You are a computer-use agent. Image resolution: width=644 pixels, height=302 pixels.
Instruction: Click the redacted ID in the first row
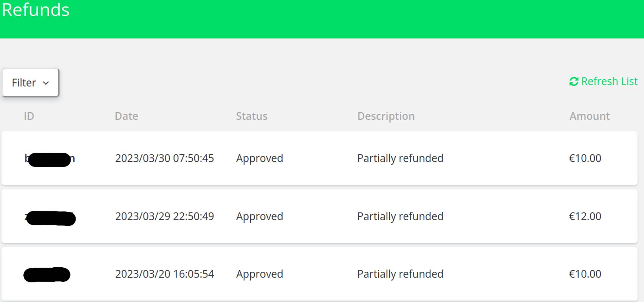pyautogui.click(x=50, y=158)
